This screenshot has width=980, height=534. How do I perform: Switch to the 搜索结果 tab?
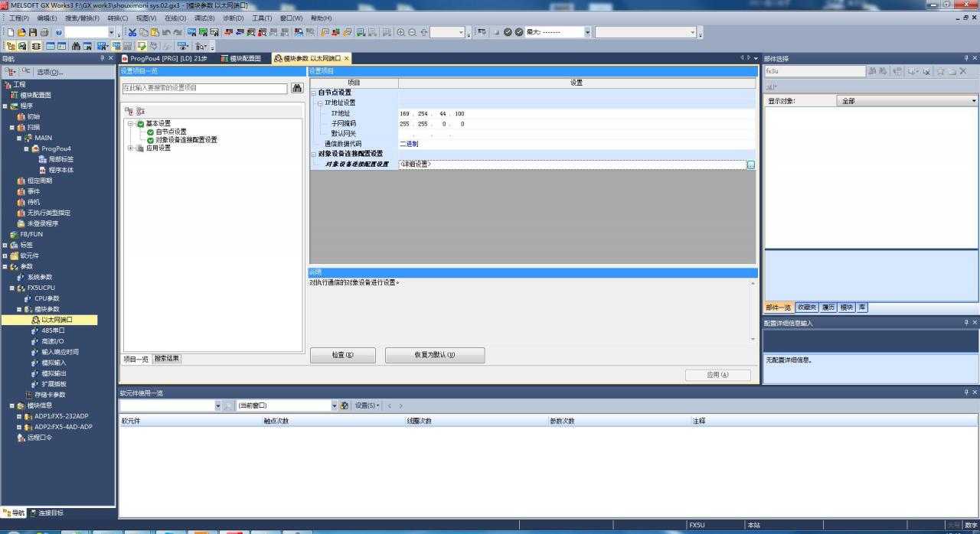[x=167, y=358]
